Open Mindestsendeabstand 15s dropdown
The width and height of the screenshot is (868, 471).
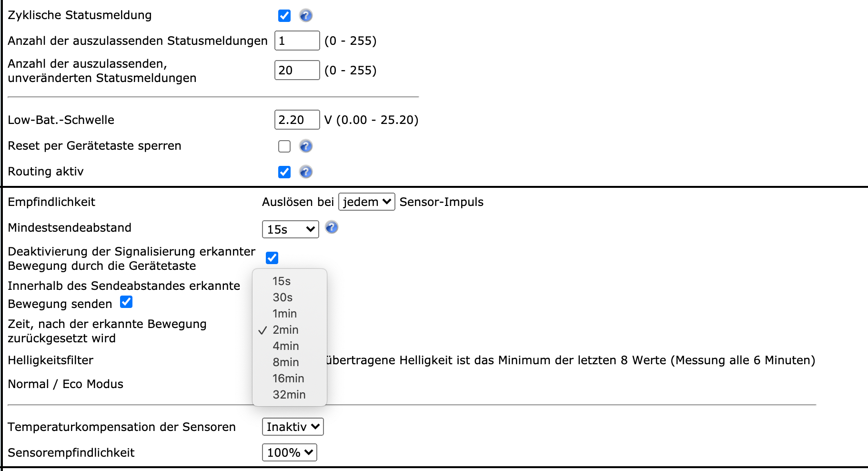click(291, 229)
